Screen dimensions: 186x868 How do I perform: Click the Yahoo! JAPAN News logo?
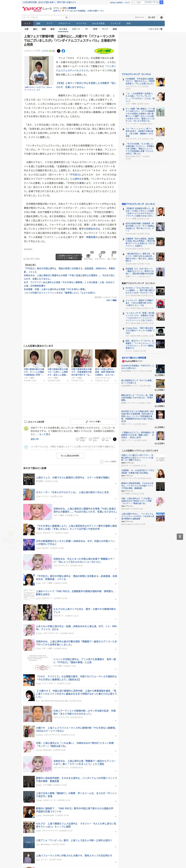click(x=37, y=9)
